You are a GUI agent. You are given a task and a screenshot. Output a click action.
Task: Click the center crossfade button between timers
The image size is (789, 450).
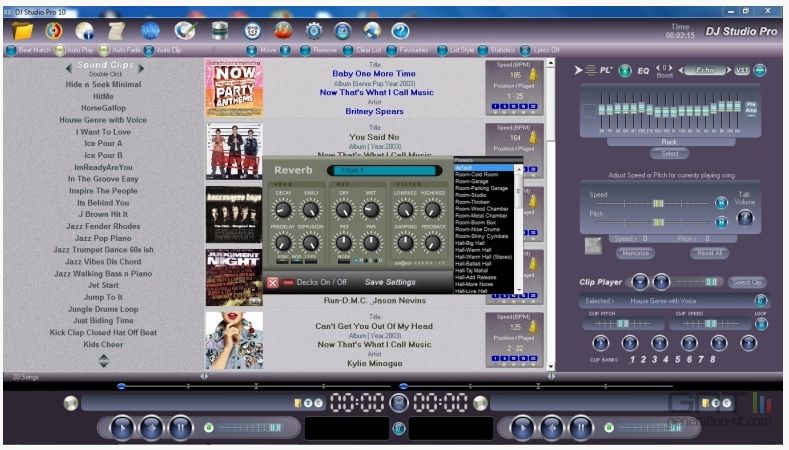pos(400,403)
